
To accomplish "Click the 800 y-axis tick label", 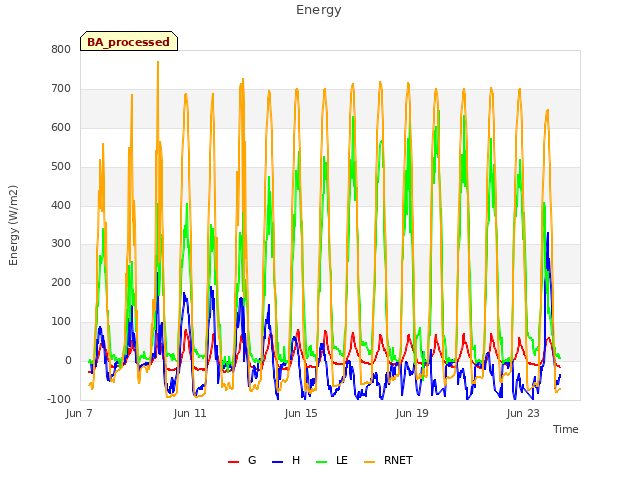I will 61,49.
